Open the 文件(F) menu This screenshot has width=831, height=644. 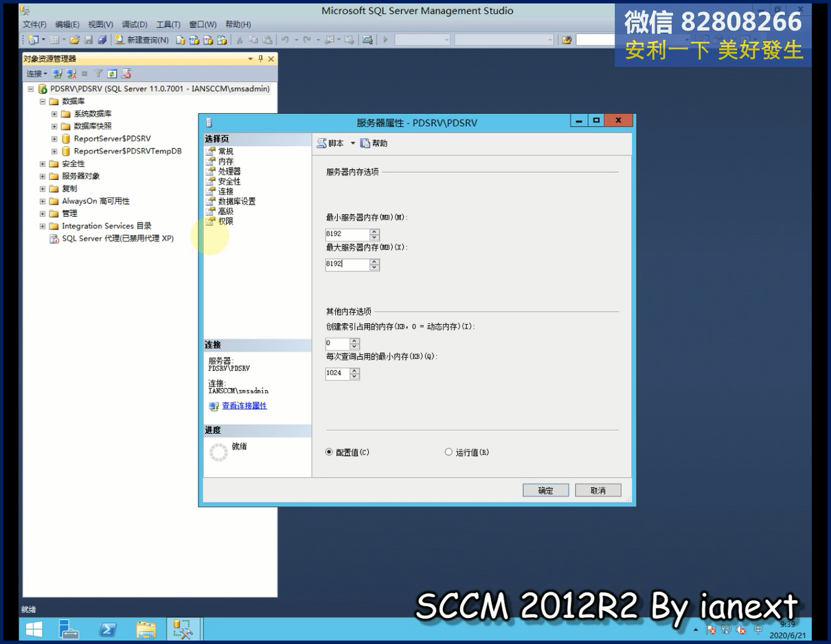point(35,25)
